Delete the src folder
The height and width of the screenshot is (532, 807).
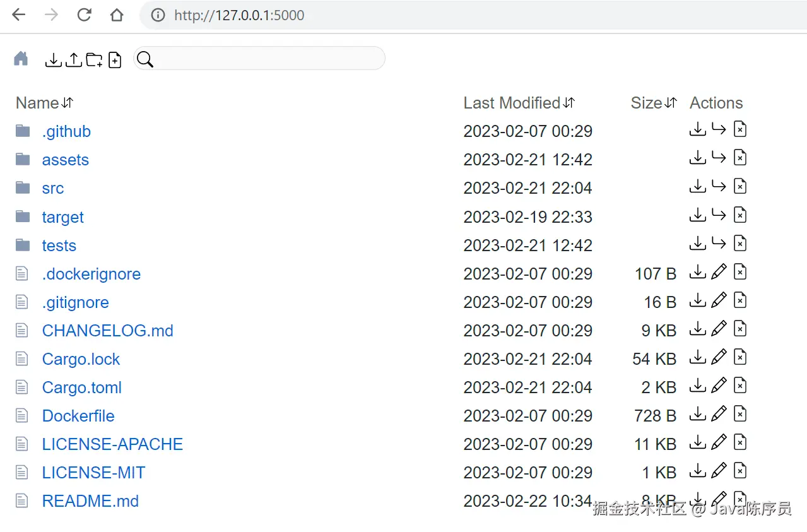[740, 187]
